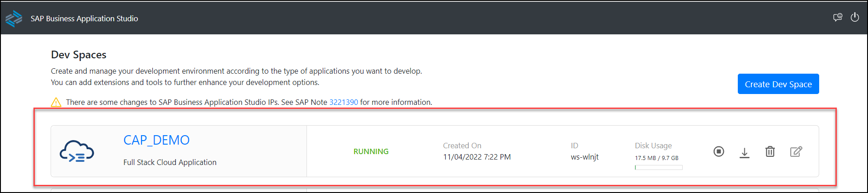Image resolution: width=868 pixels, height=193 pixels.
Task: Click the RUNNING status label
Action: point(371,151)
